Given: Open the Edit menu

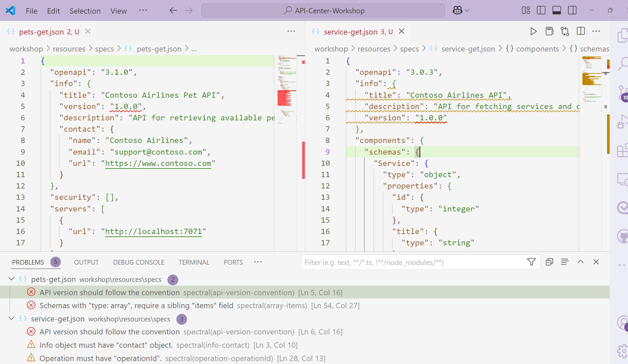Looking at the screenshot, I should click(54, 11).
